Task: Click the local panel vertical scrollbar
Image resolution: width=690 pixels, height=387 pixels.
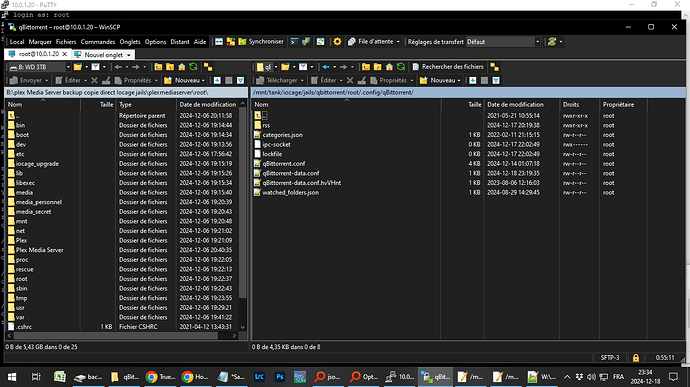Action: (242, 216)
